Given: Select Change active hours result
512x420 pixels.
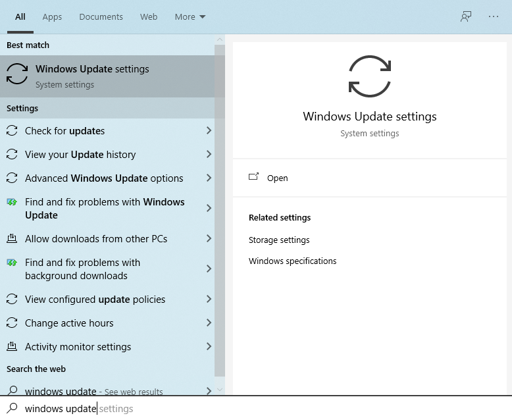Looking at the screenshot, I should coord(107,323).
